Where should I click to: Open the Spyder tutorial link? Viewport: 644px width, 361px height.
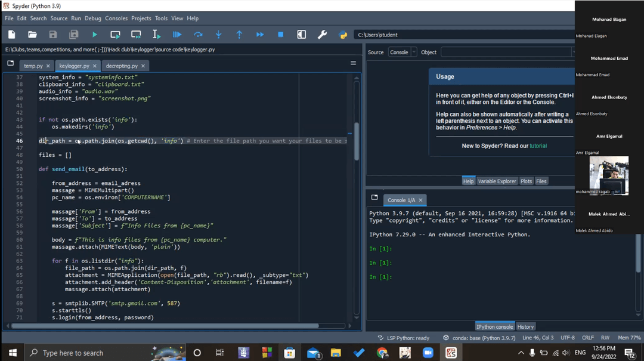point(538,146)
